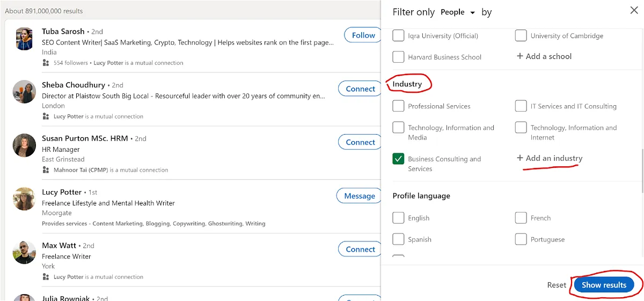This screenshot has width=644, height=301.
Task: Message Lucy Potter
Action: click(x=359, y=196)
